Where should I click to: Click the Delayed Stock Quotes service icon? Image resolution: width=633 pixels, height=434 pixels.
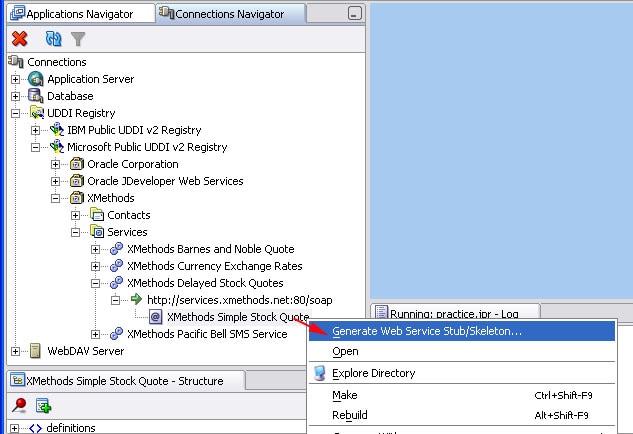coord(116,283)
